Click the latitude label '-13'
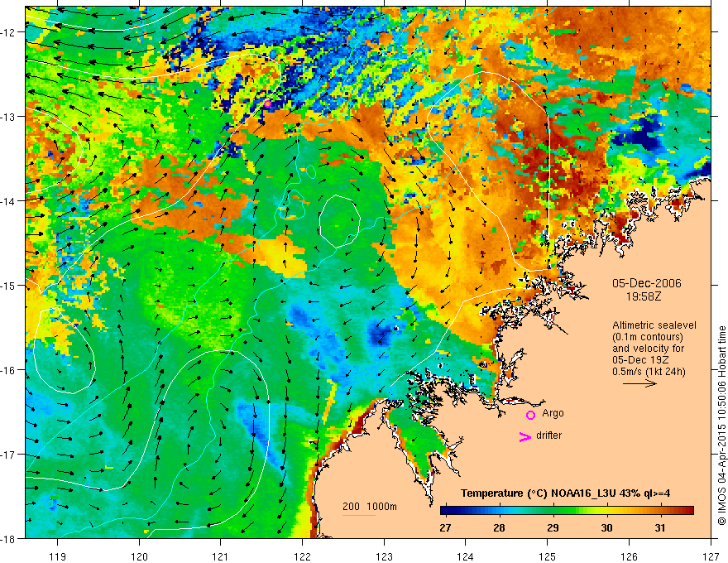This screenshot has width=728, height=563. tap(9, 117)
